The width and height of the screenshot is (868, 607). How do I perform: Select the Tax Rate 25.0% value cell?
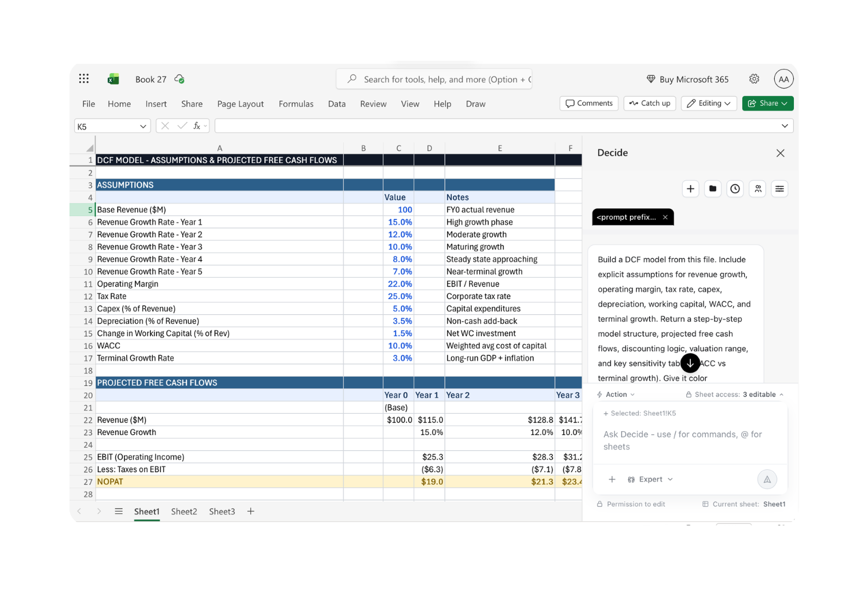point(398,296)
